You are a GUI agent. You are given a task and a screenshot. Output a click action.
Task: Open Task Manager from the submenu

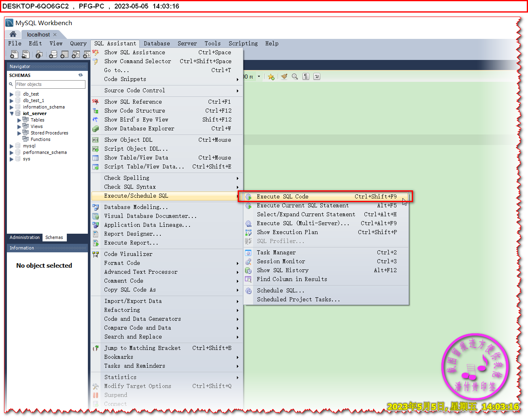pyautogui.click(x=326, y=252)
